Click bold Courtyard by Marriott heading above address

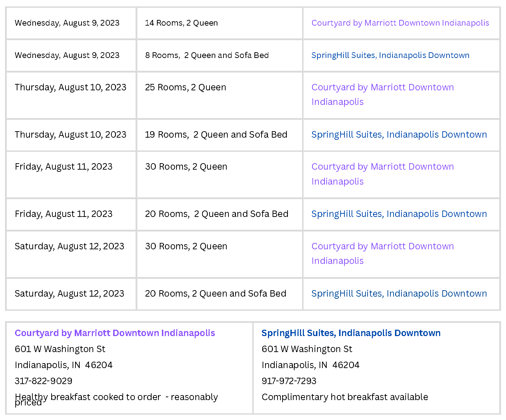tap(115, 333)
